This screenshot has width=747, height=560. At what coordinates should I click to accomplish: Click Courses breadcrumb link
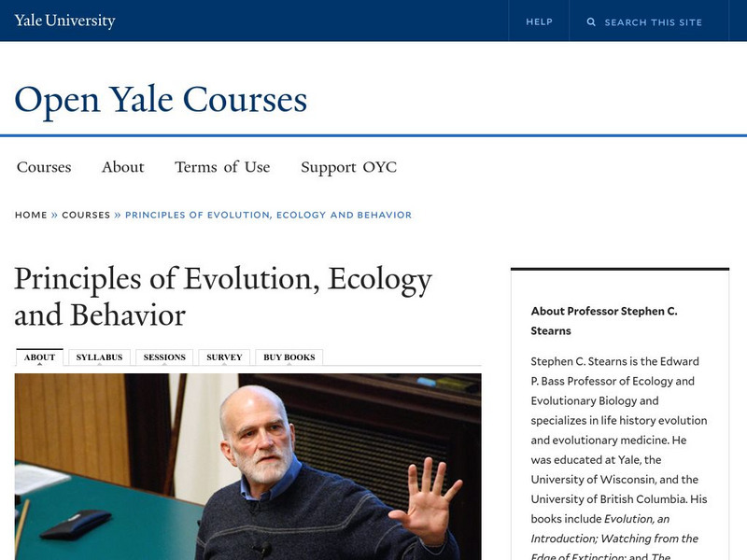[86, 215]
